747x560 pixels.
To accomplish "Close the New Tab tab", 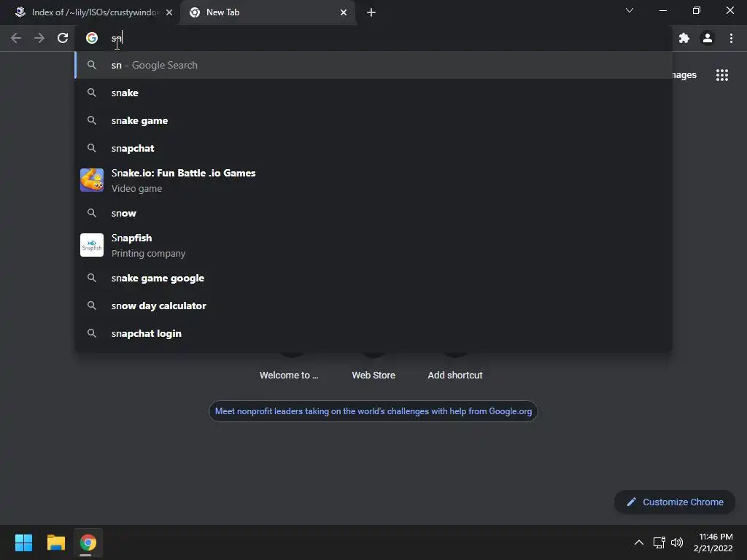I will pyautogui.click(x=344, y=12).
